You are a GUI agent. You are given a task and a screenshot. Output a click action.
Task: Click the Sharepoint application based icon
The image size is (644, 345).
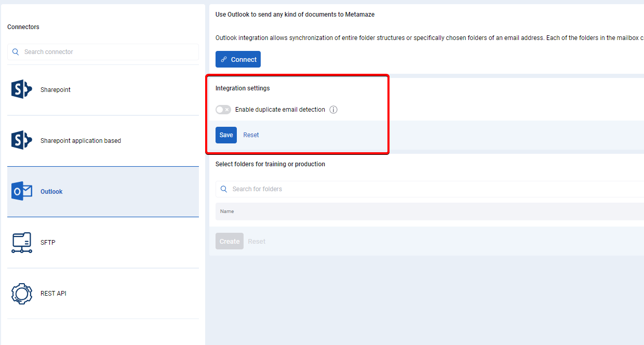point(22,140)
